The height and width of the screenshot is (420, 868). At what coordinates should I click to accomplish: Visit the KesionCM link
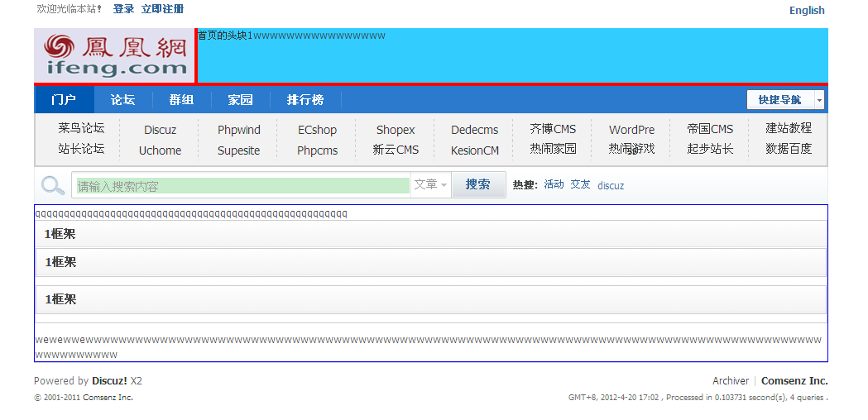pos(474,150)
